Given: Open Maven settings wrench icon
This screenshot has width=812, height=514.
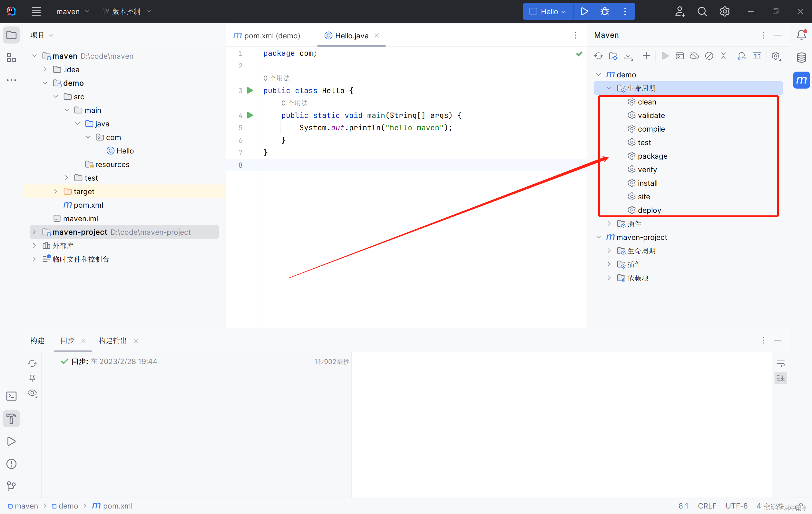Looking at the screenshot, I should [776, 56].
